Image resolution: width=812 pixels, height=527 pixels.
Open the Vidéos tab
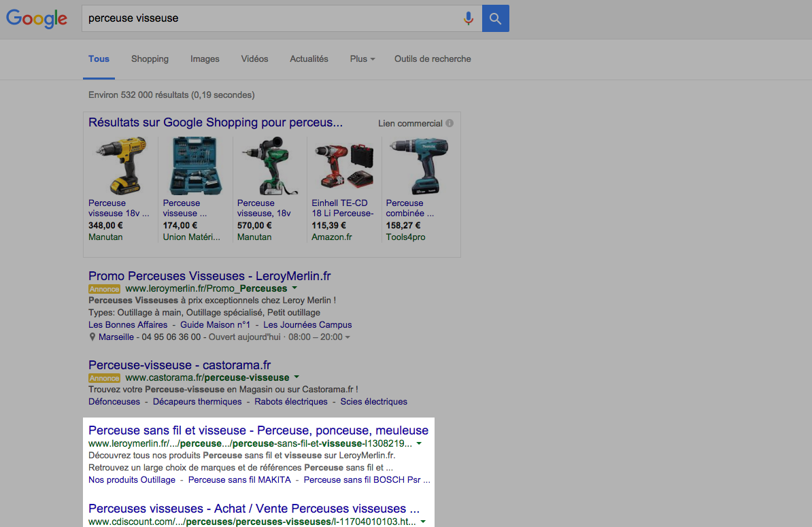click(x=254, y=59)
